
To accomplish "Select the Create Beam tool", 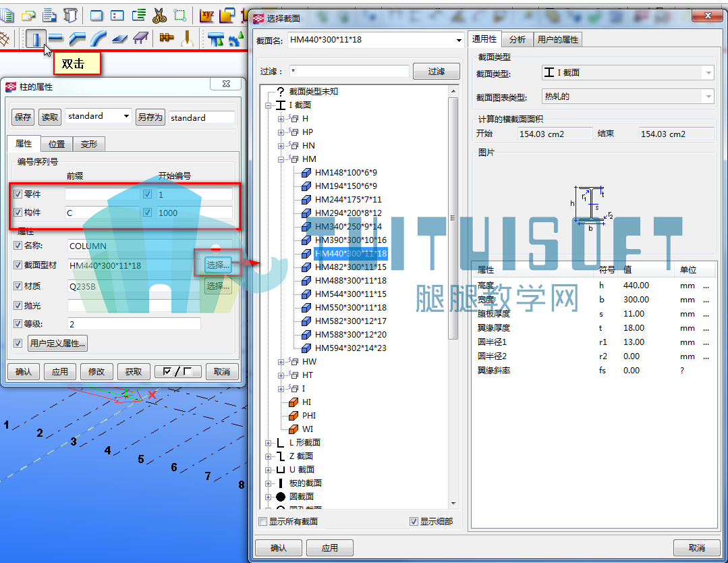I will tap(56, 38).
